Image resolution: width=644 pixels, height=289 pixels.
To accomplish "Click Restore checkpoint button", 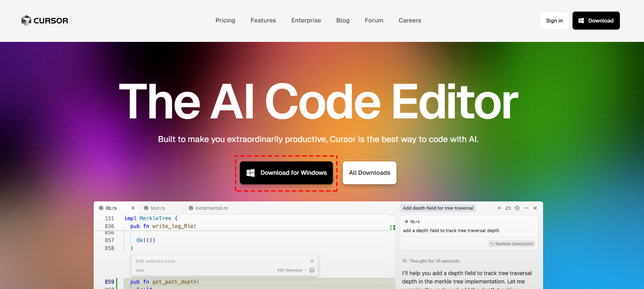I will [512, 244].
